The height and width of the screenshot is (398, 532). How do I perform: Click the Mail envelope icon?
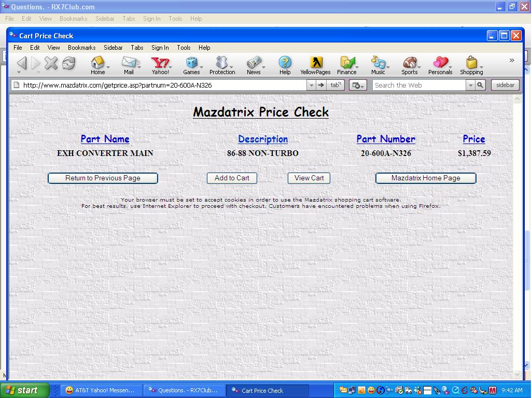pyautogui.click(x=129, y=63)
